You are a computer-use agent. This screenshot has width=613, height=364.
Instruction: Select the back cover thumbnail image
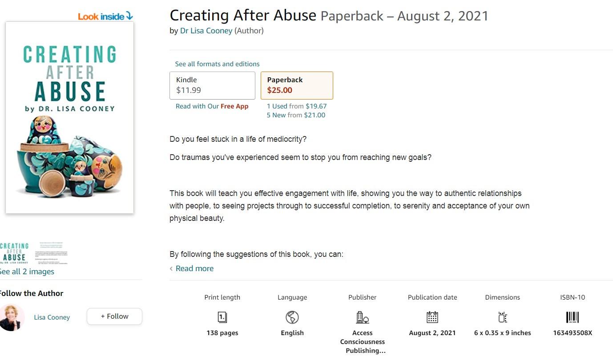coord(52,253)
